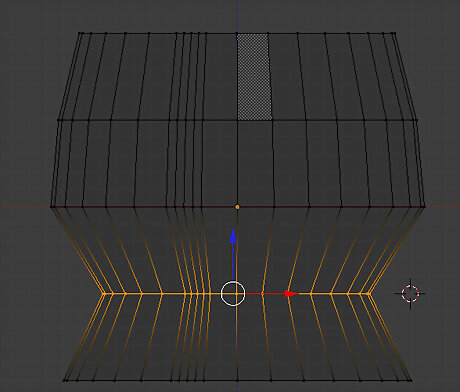Image resolution: width=460 pixels, height=392 pixels.
Task: Click the left tip of the orange edge loop
Action: (103, 294)
